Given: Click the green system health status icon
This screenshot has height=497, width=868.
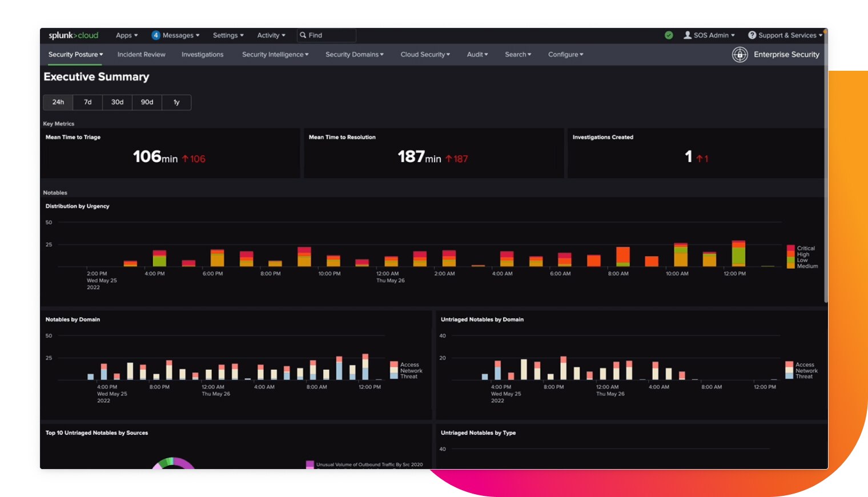Looking at the screenshot, I should click(669, 35).
